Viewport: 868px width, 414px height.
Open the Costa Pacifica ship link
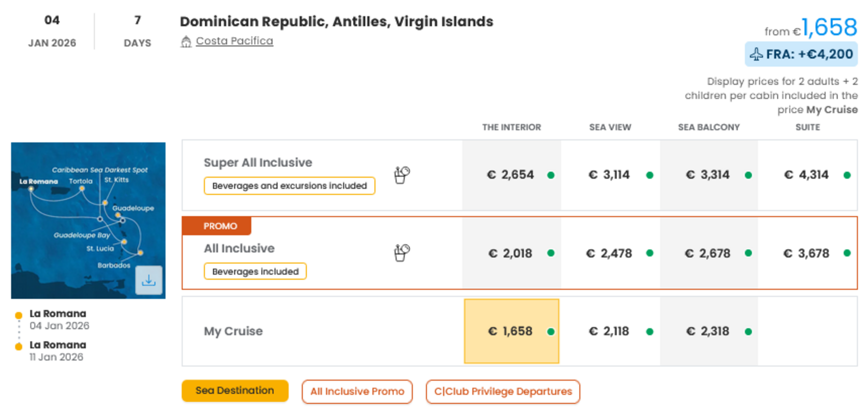click(x=234, y=41)
